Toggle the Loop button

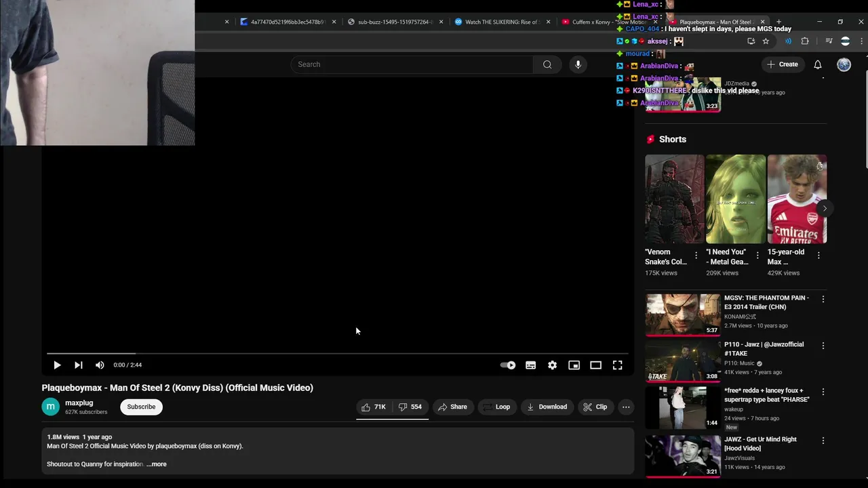(496, 407)
